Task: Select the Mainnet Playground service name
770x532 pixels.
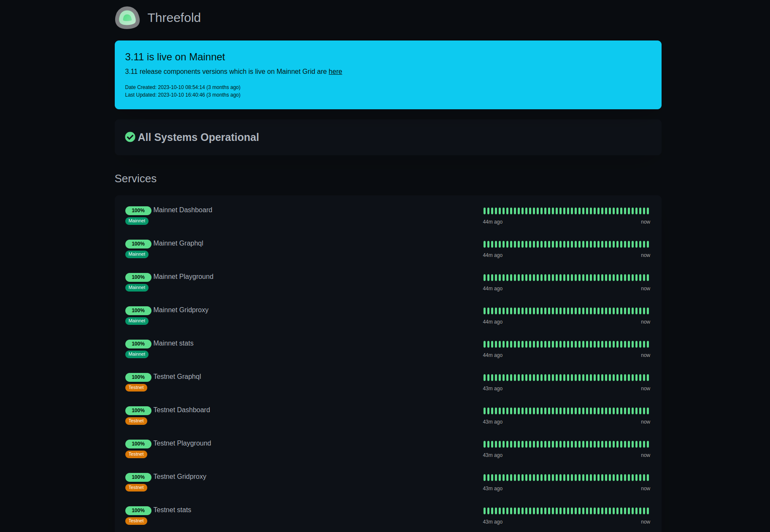Action: (183, 277)
